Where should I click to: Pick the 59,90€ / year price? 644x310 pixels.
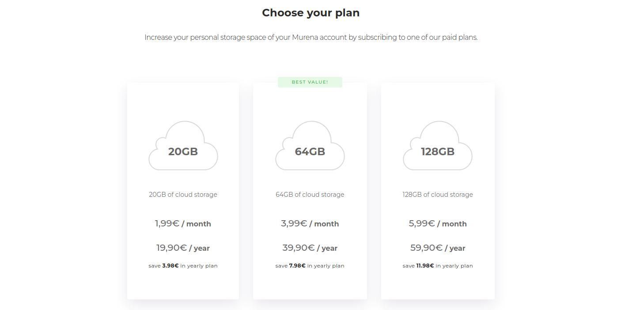point(437,248)
